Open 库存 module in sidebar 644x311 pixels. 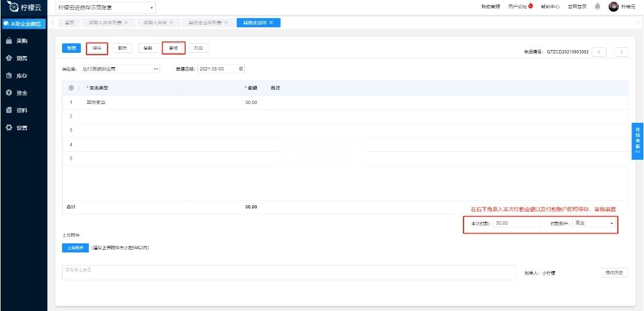tap(23, 76)
